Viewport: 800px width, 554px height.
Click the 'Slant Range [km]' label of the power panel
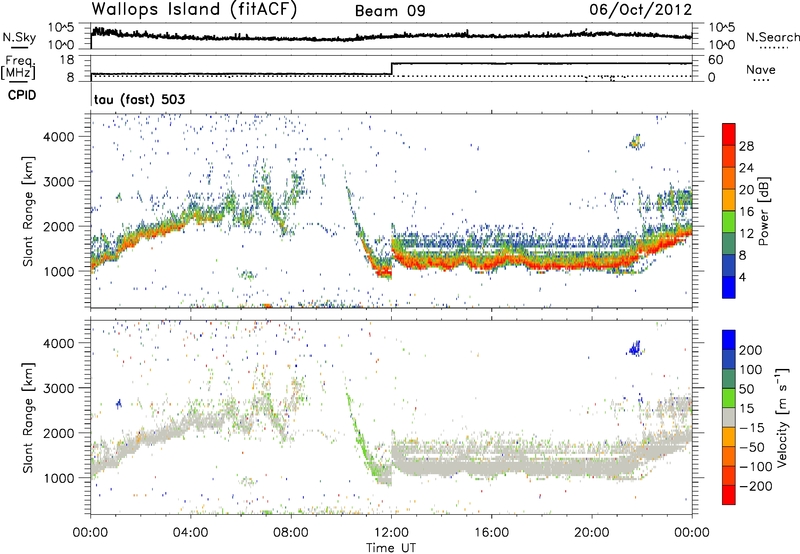click(28, 212)
